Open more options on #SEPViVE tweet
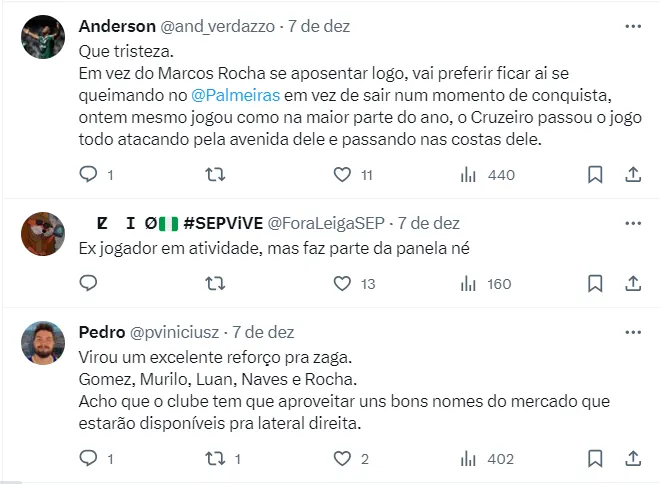 coord(632,224)
